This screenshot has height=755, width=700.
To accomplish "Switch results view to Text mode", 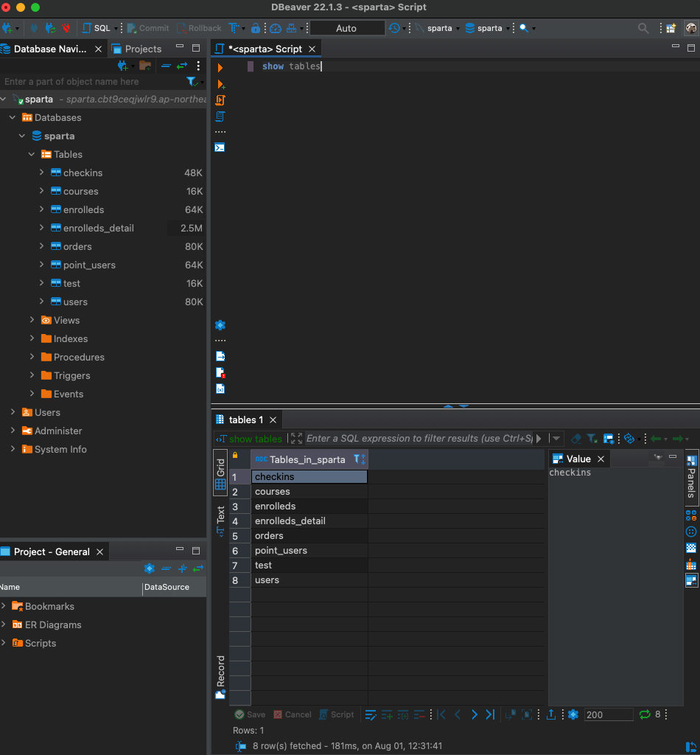I will [x=220, y=521].
